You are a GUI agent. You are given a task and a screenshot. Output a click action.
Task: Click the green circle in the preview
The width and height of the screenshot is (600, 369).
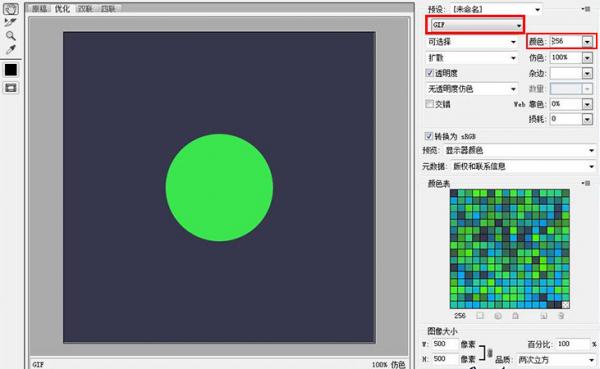pyautogui.click(x=219, y=188)
